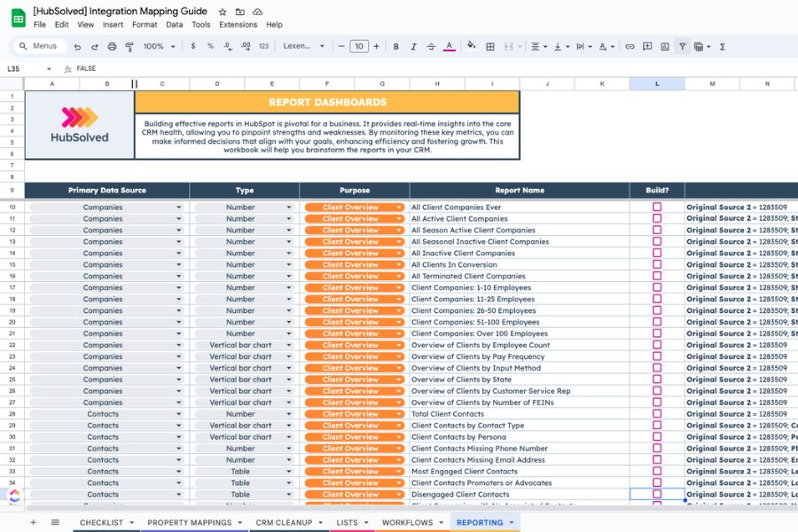The image size is (798, 532).
Task: Insert a chart using chart icon
Action: (665, 46)
